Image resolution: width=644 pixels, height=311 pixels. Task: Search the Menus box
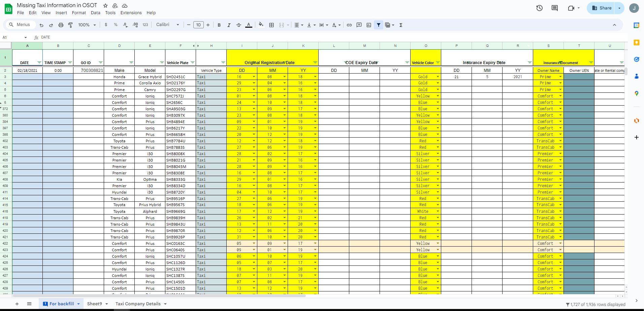[21, 25]
